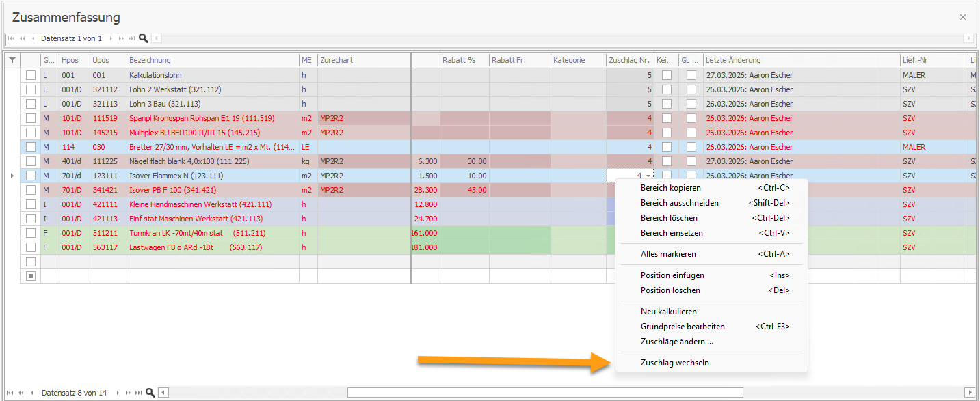Click 'Bretter 27/30 mm, Vorhalten' description cell
The height and width of the screenshot is (401, 980).
tap(213, 147)
